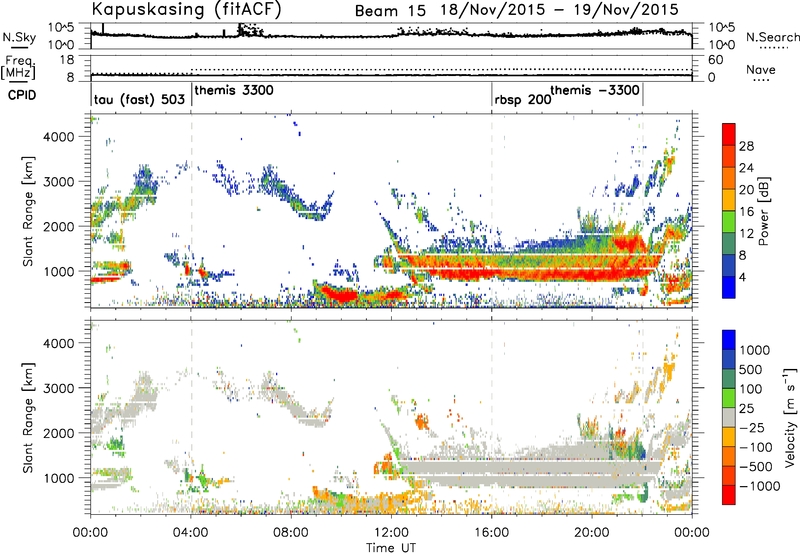Click Slant Range [km] label of velocity panel

(28, 417)
